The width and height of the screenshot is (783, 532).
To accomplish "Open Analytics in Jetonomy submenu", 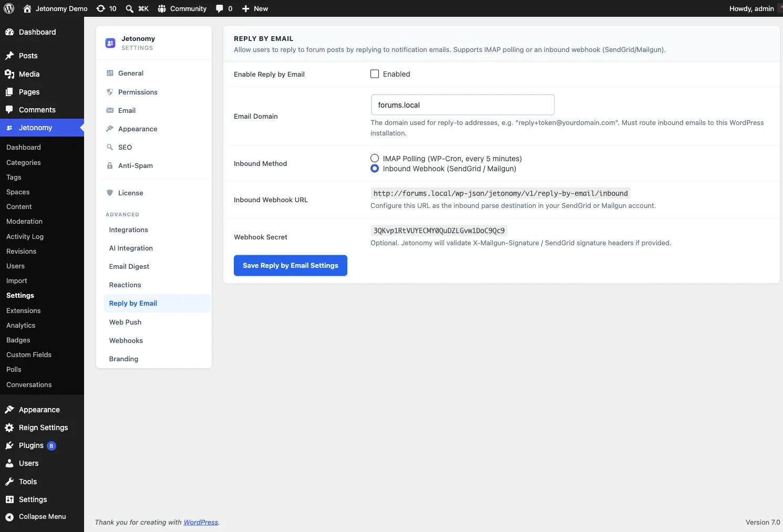I will pyautogui.click(x=21, y=326).
